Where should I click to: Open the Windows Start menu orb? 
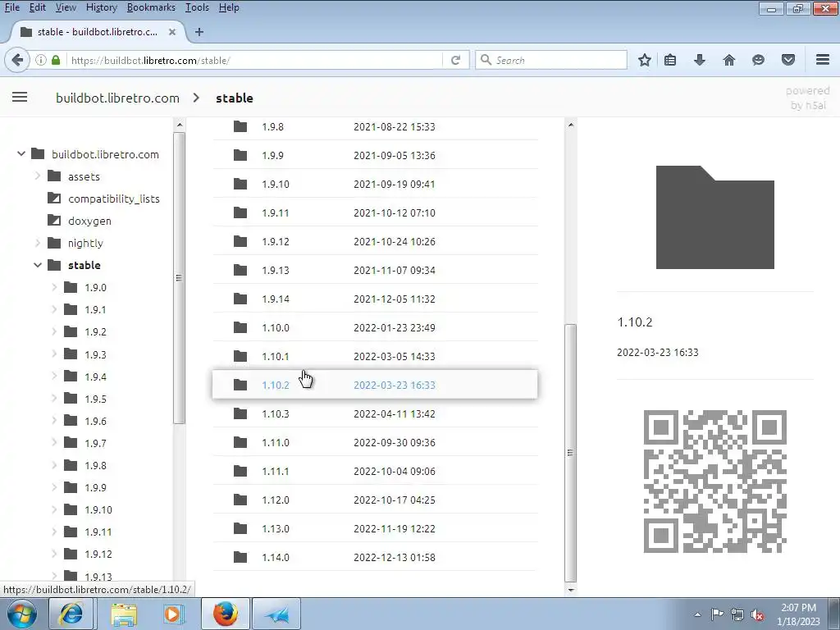pyautogui.click(x=22, y=614)
